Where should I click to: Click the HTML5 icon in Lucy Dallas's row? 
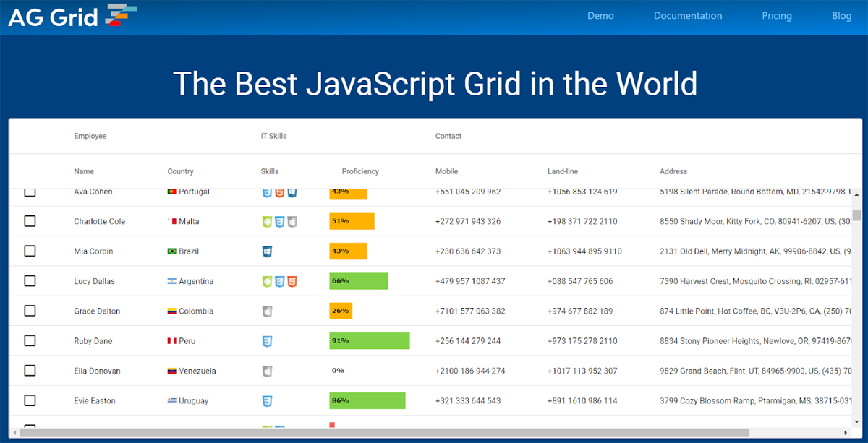(x=292, y=281)
